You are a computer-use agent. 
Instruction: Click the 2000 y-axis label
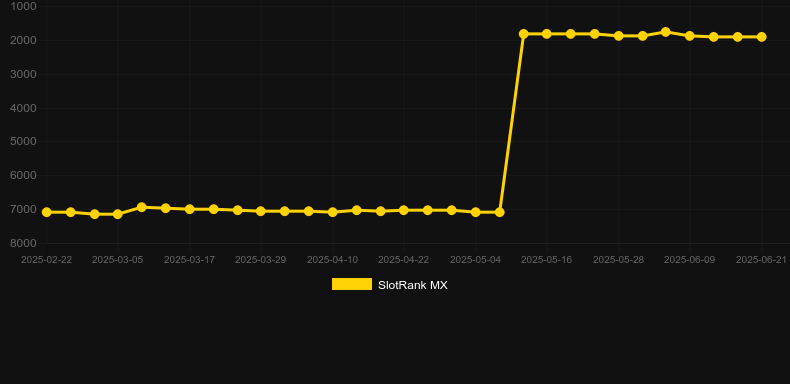point(23,40)
